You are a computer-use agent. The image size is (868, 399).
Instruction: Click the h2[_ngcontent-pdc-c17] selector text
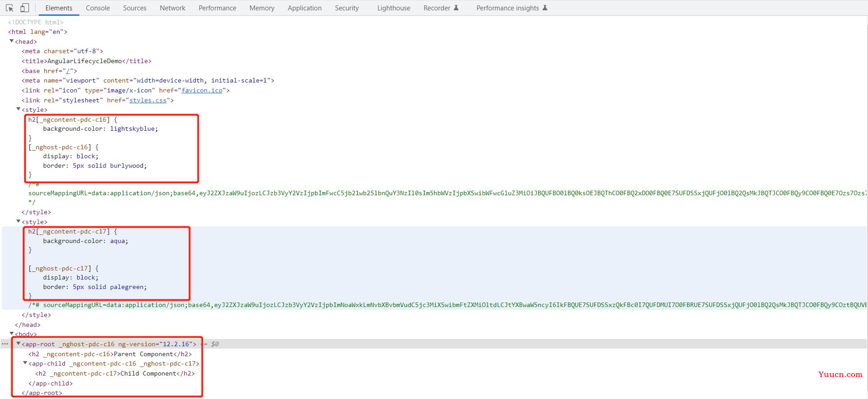click(69, 231)
